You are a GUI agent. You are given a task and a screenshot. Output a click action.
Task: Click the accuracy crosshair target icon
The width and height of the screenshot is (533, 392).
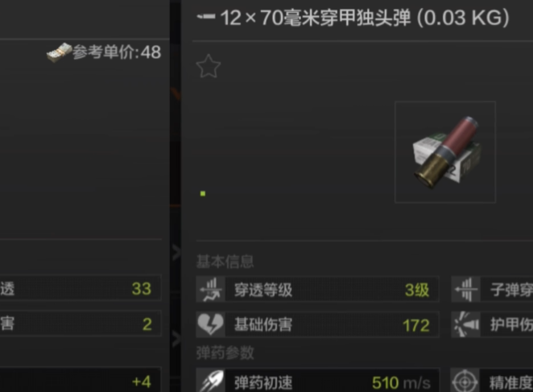(x=465, y=381)
